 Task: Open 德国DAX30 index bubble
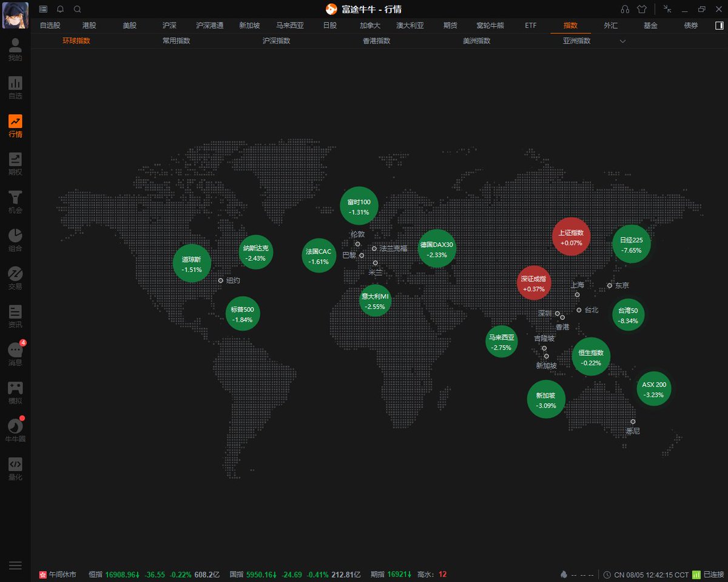(x=437, y=249)
